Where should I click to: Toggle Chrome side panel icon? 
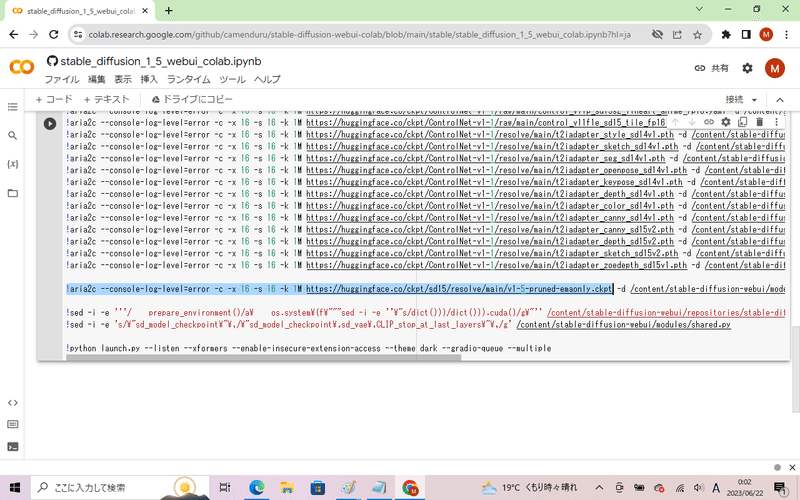pyautogui.click(x=746, y=35)
